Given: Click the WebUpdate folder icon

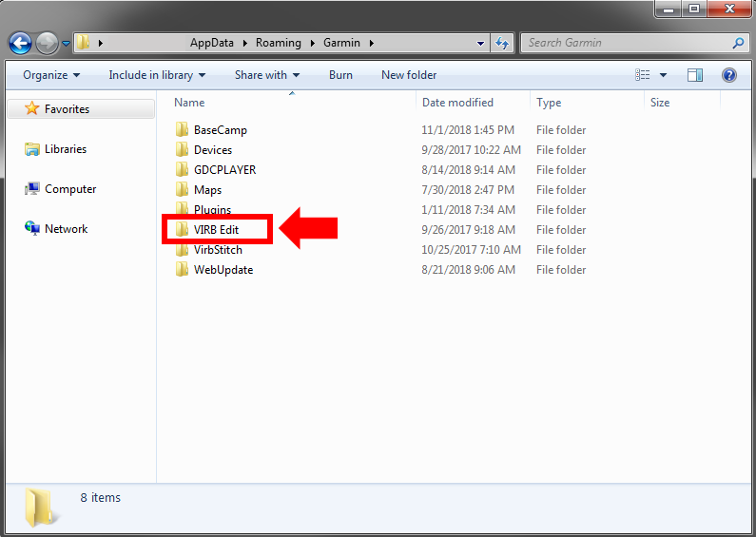Looking at the screenshot, I should coord(182,269).
